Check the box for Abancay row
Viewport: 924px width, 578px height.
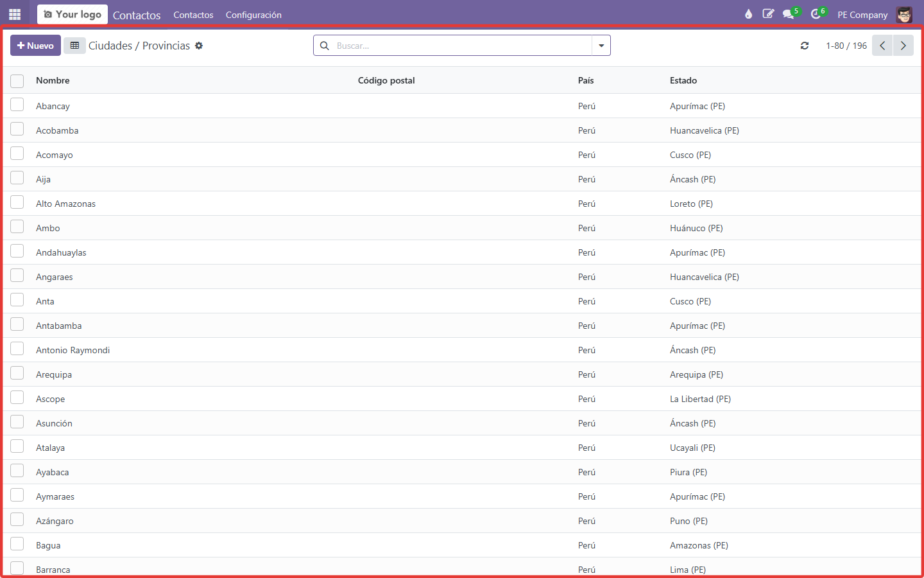(x=17, y=105)
